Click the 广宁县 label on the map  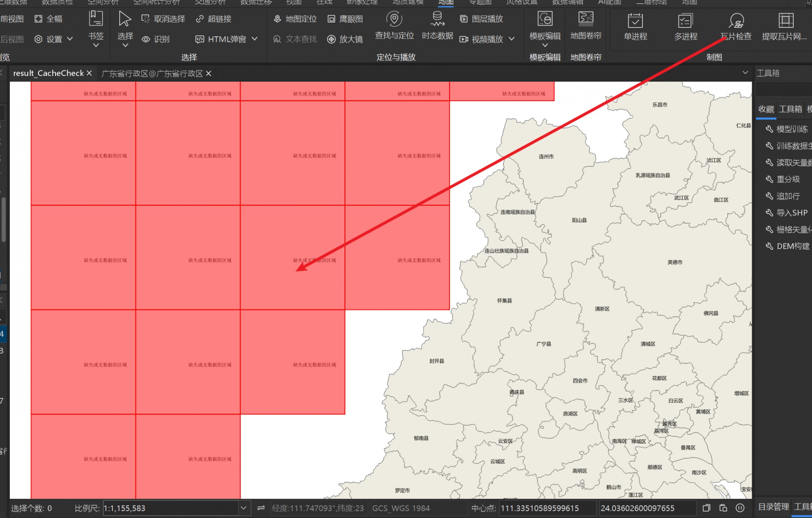coord(544,344)
